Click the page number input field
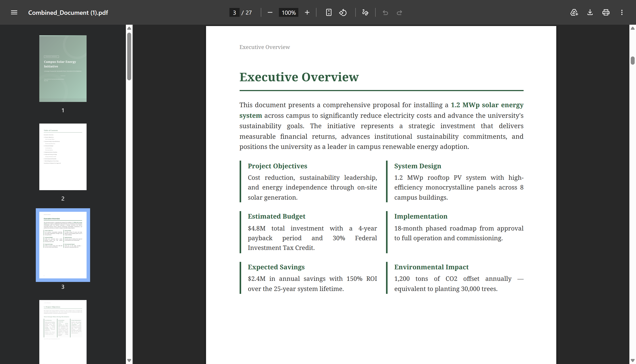Viewport: 636px width, 364px height. 234,13
